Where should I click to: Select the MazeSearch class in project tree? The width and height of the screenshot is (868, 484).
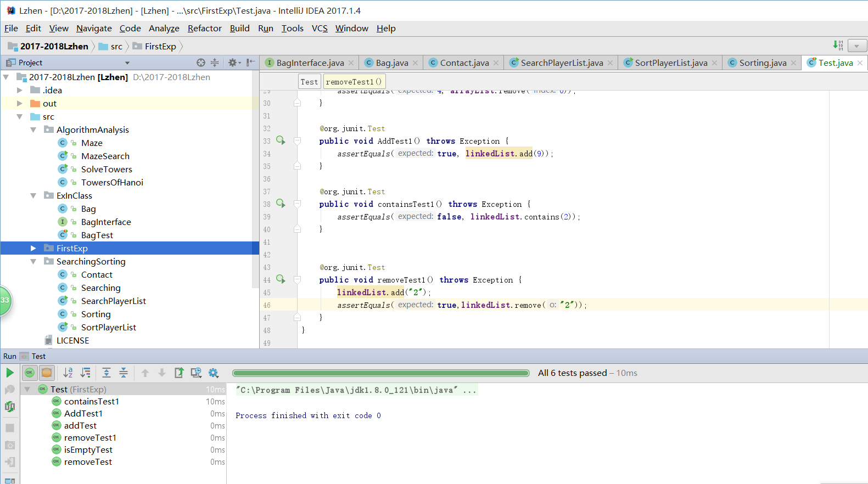[x=105, y=156]
